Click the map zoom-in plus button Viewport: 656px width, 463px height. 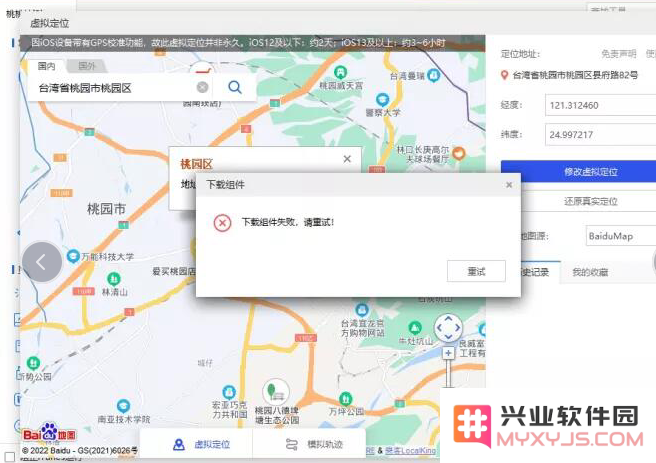[x=448, y=353]
